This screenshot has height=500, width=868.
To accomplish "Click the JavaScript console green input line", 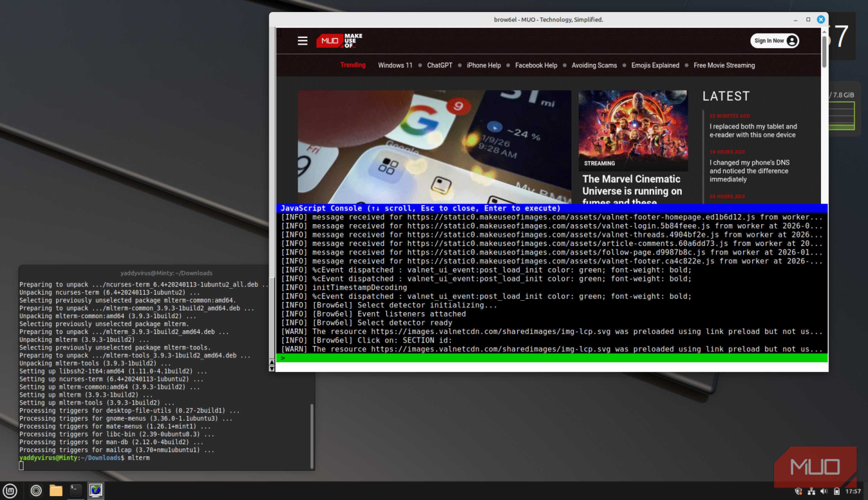I will (552, 358).
